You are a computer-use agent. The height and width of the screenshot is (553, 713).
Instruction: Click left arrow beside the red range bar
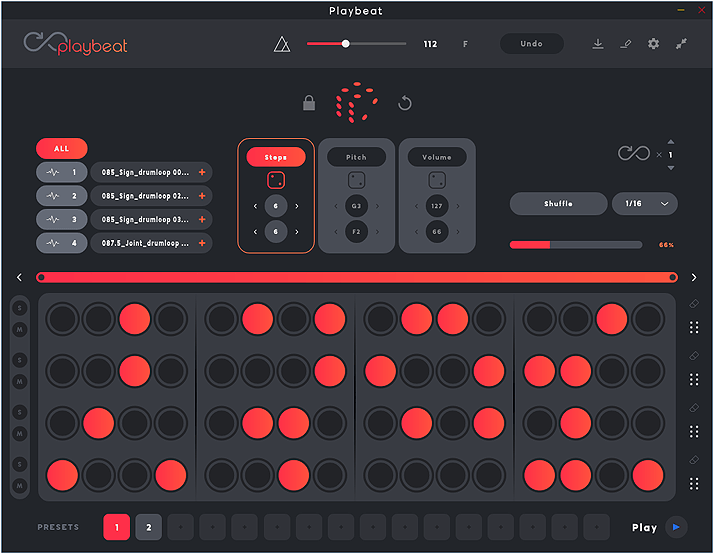point(19,277)
